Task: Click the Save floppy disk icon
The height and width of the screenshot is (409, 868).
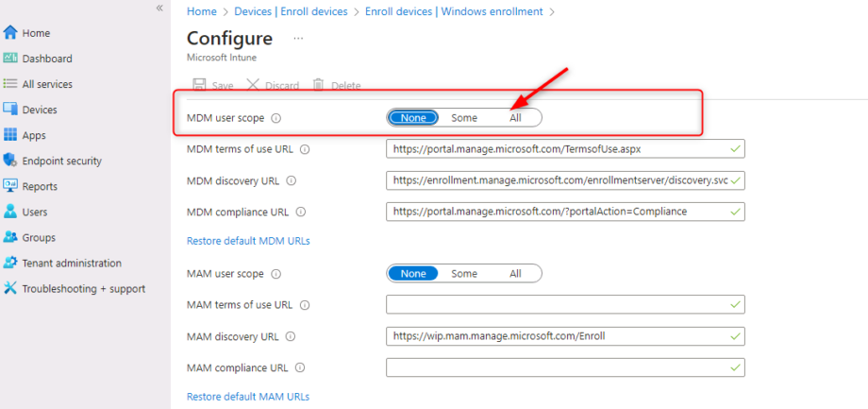Action: (x=199, y=85)
